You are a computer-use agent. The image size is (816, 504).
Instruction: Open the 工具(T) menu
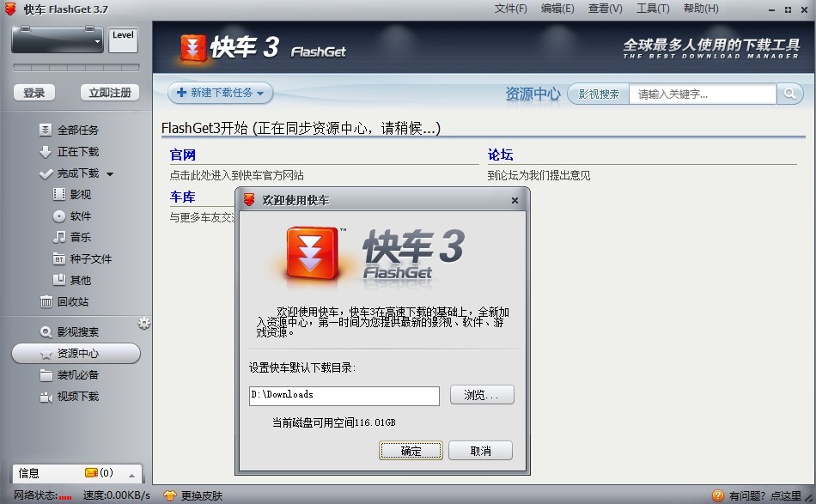tap(653, 9)
